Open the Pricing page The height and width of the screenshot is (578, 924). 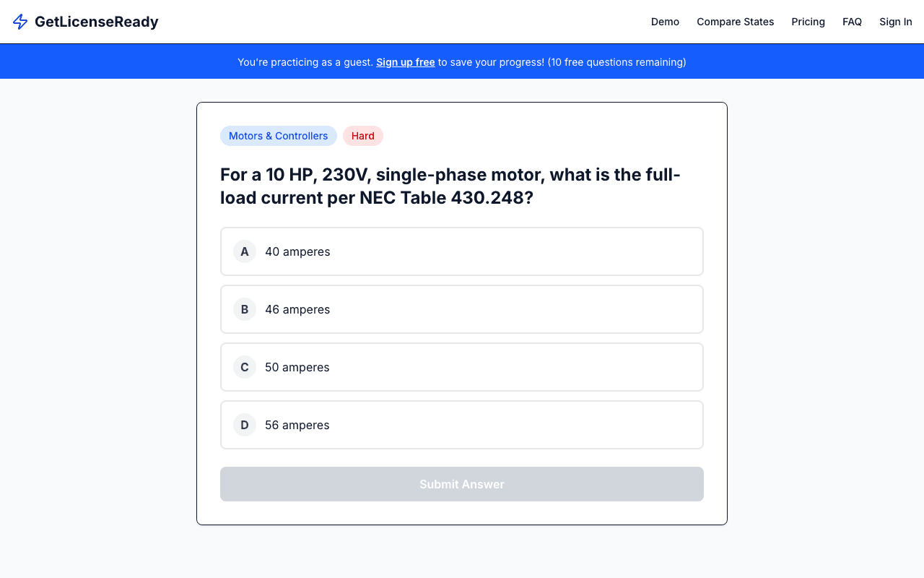(x=808, y=22)
